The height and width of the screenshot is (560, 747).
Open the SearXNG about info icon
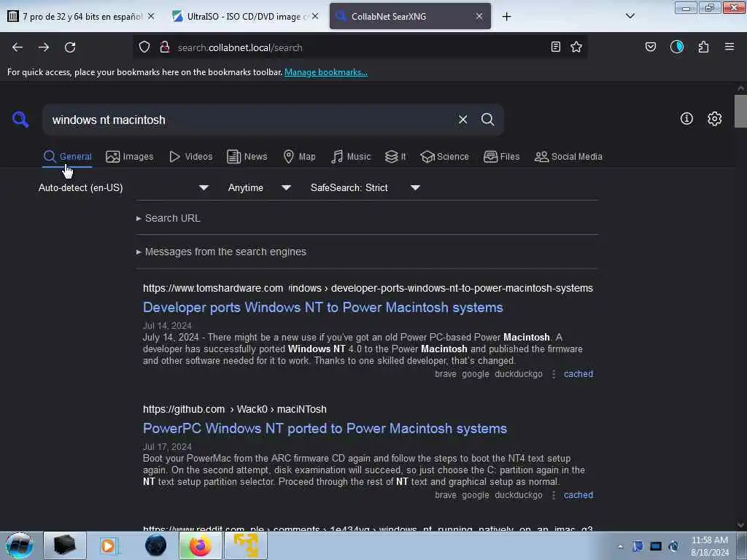click(686, 119)
